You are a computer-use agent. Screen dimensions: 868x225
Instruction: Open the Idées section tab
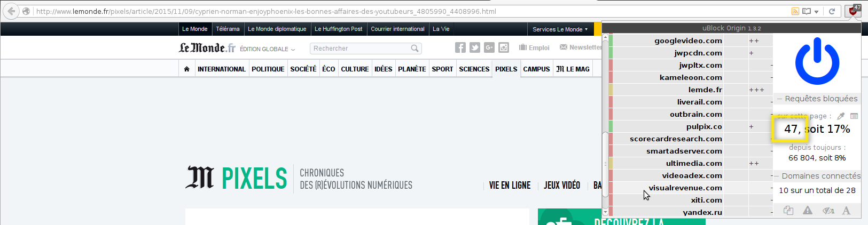384,69
